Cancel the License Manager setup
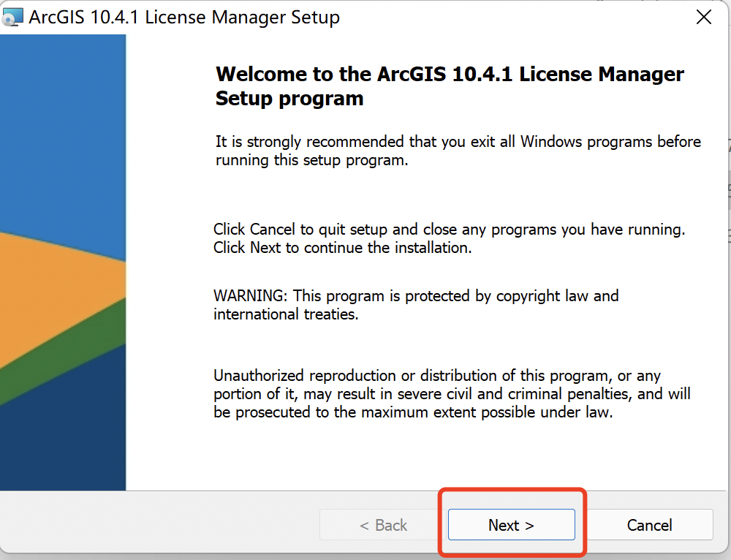This screenshot has height=560, width=731. point(649,525)
